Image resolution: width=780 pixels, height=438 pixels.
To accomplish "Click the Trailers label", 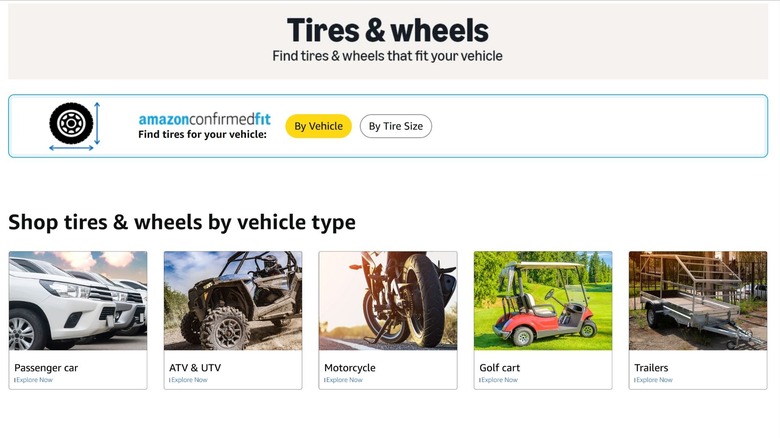I will 651,368.
